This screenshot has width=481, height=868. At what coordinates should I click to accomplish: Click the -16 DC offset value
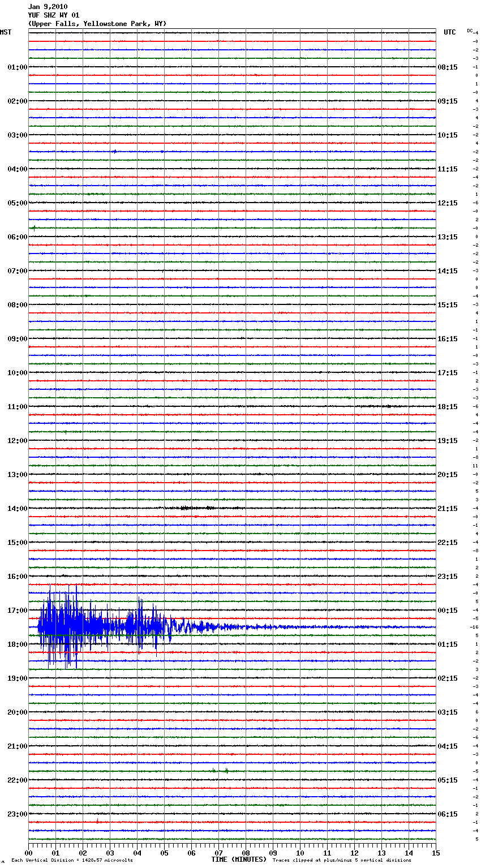tap(475, 627)
